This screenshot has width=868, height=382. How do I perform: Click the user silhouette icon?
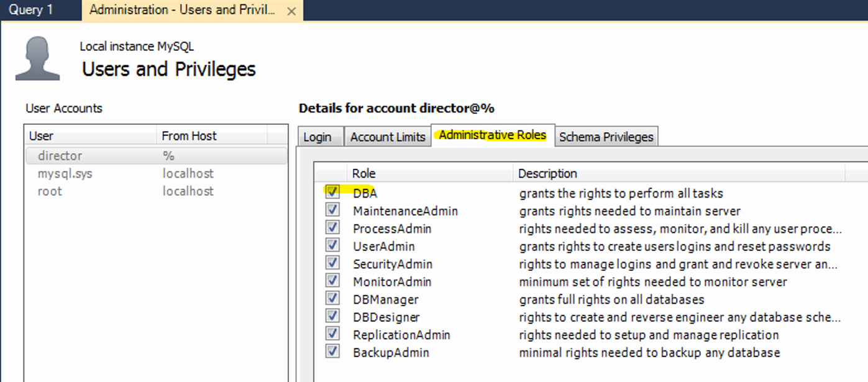coord(38,58)
